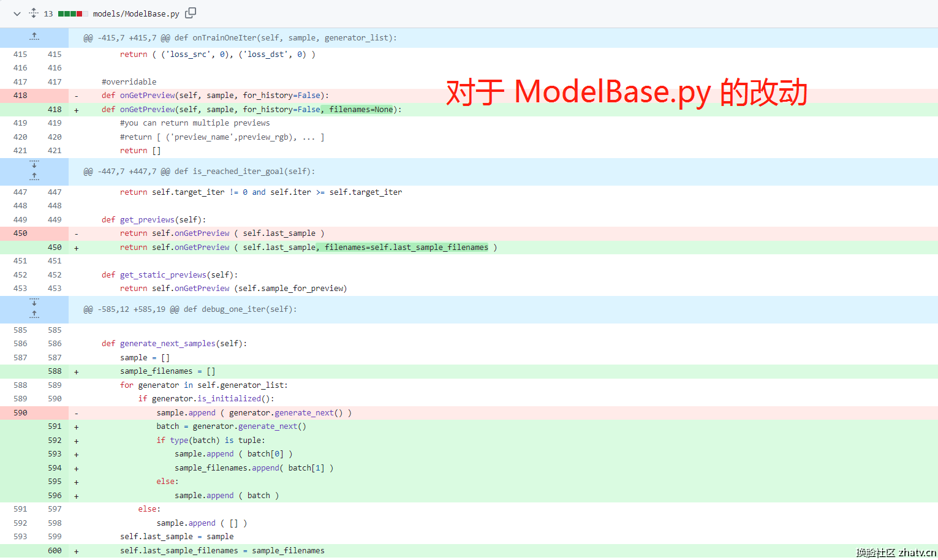The image size is (938, 560).
Task: Click the '#overridable' comment line
Action: pos(129,82)
